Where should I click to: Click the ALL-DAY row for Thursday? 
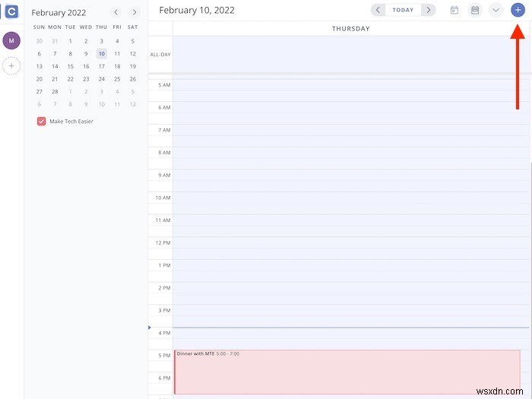point(351,54)
